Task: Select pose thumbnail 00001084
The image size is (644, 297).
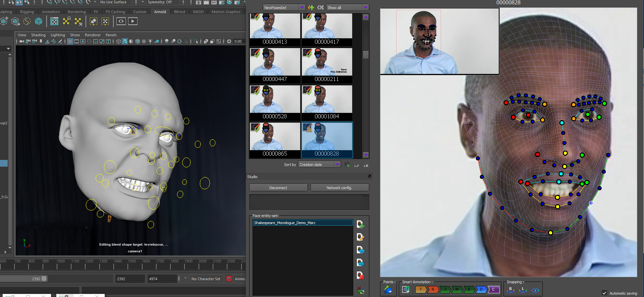Action: click(x=327, y=103)
